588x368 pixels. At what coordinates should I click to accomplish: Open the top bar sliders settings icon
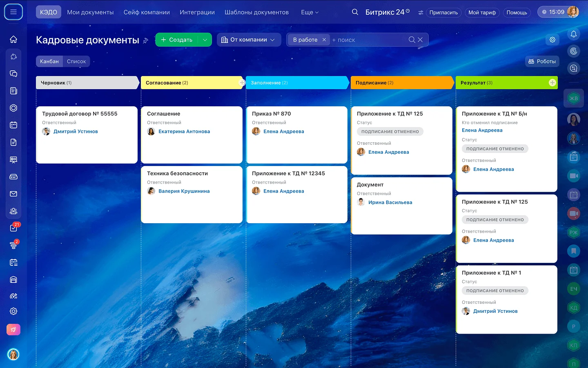pos(421,13)
